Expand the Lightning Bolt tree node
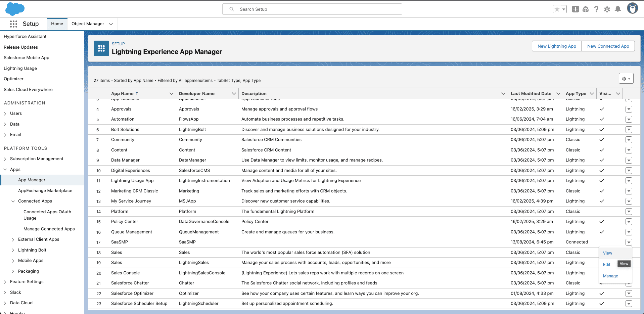 click(x=13, y=250)
